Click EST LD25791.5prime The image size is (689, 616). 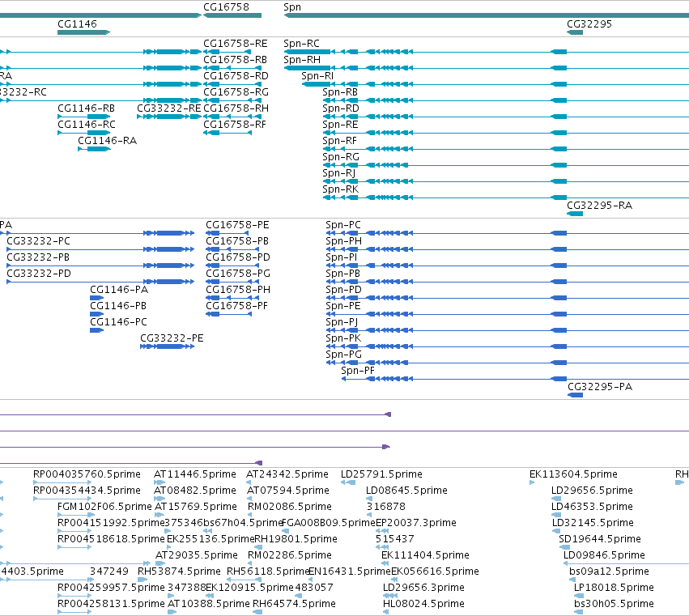348,482
